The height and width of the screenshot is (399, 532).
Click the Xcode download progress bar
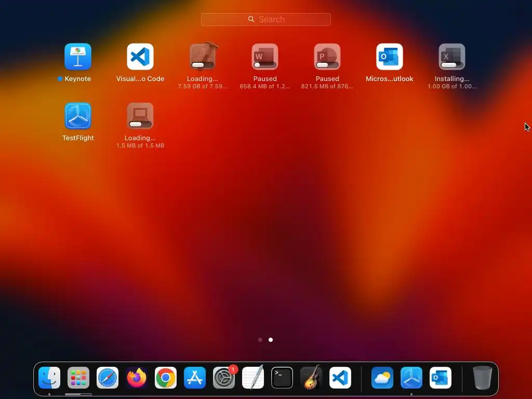tap(203, 65)
